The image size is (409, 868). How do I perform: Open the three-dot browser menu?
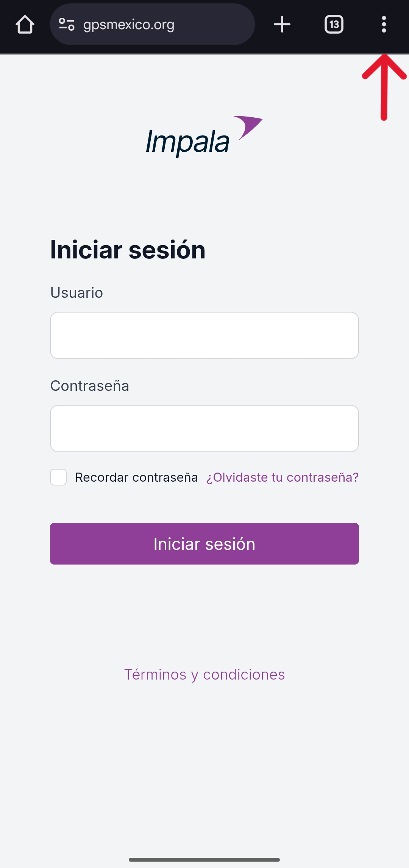384,25
